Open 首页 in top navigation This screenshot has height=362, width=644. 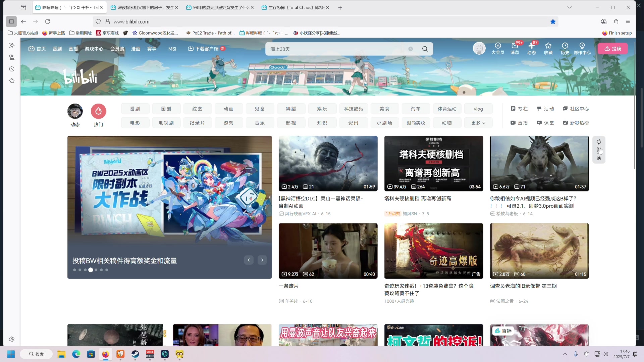[x=37, y=49]
